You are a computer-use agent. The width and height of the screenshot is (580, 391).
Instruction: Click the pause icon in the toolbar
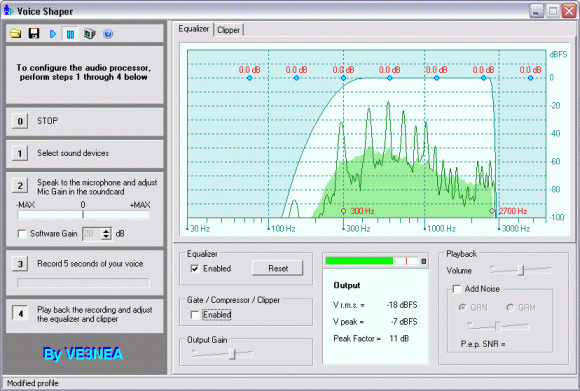tap(70, 34)
